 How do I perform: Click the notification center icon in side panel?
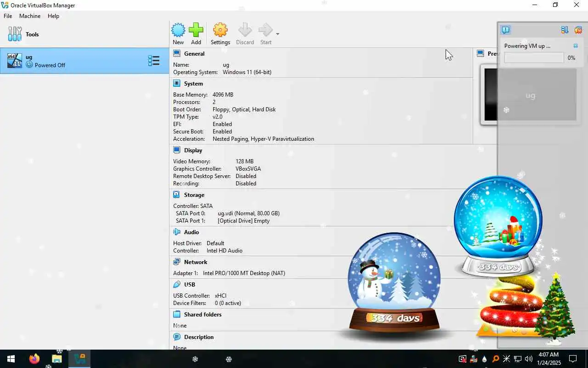click(x=505, y=30)
